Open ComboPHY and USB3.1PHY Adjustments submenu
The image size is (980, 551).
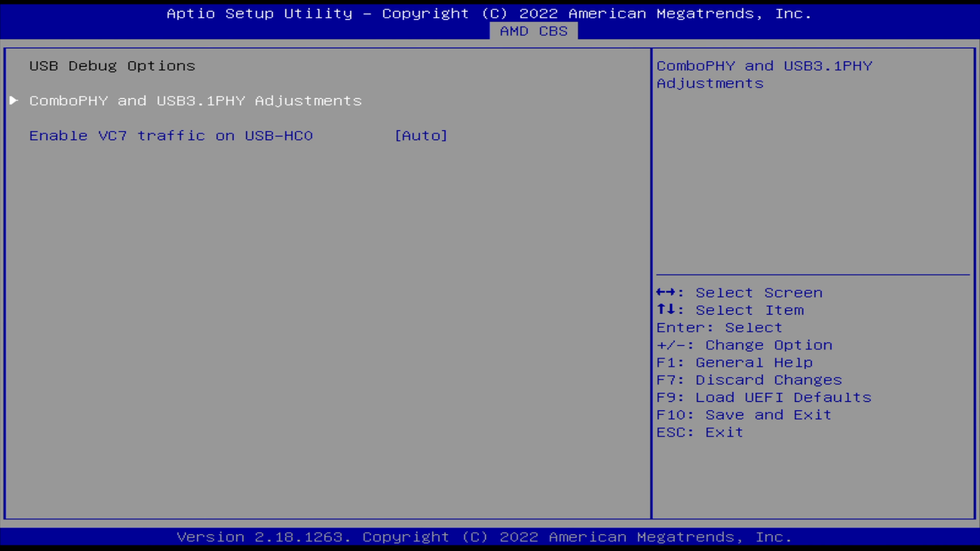point(195,101)
